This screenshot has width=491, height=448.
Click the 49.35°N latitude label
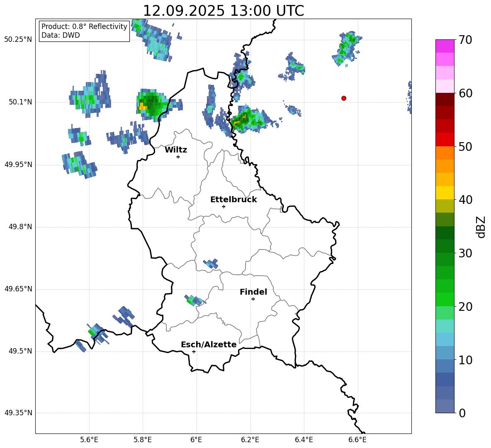pos(18,413)
